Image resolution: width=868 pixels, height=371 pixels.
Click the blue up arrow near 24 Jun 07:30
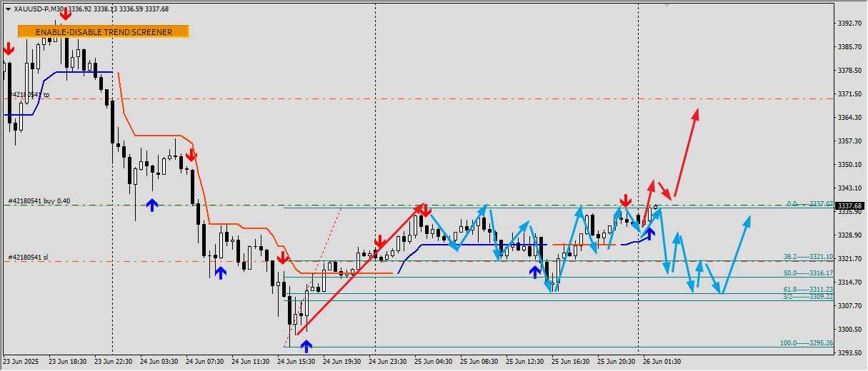(220, 272)
